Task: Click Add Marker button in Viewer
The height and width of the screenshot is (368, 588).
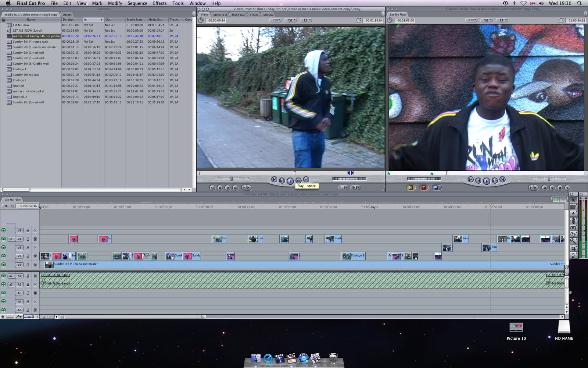Action: [235, 188]
